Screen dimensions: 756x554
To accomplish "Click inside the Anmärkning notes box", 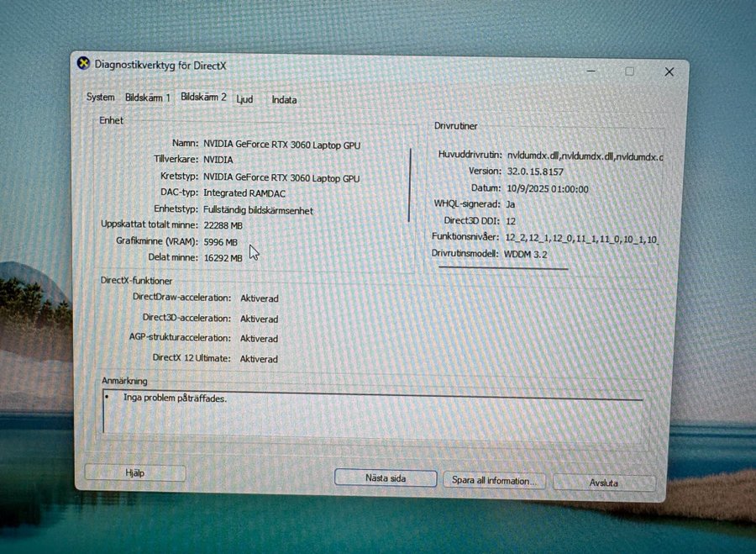I will [x=370, y=413].
